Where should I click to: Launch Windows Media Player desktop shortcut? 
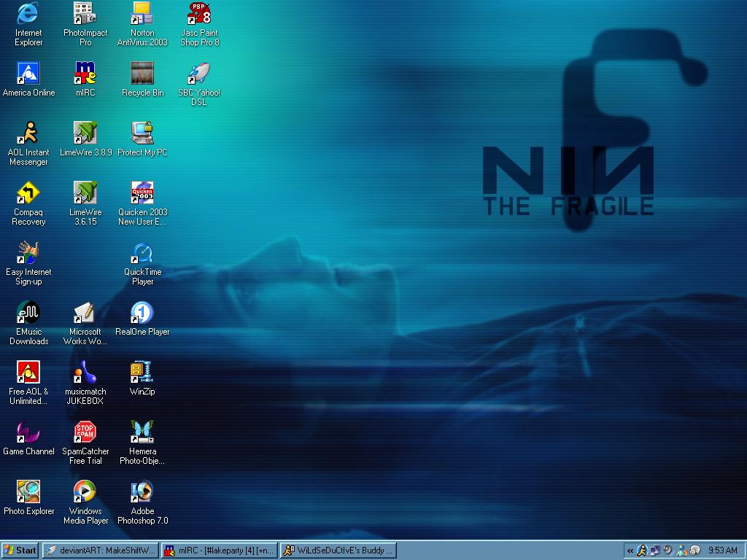tap(85, 492)
